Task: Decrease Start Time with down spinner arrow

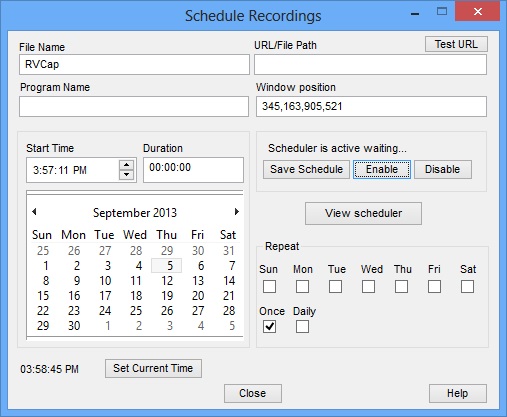Action: click(126, 175)
